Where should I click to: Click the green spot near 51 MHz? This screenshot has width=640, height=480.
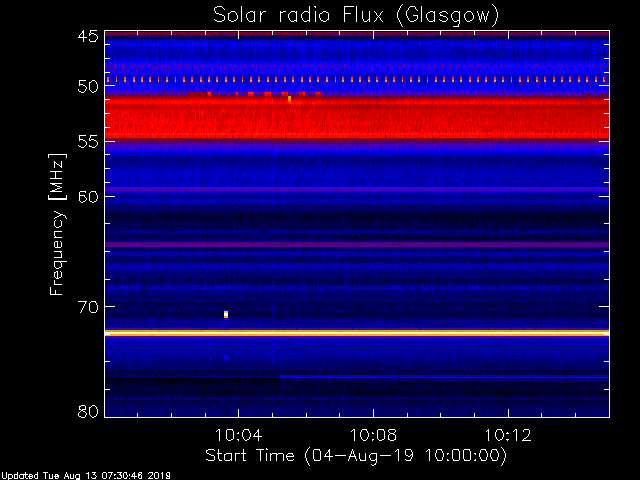[289, 98]
